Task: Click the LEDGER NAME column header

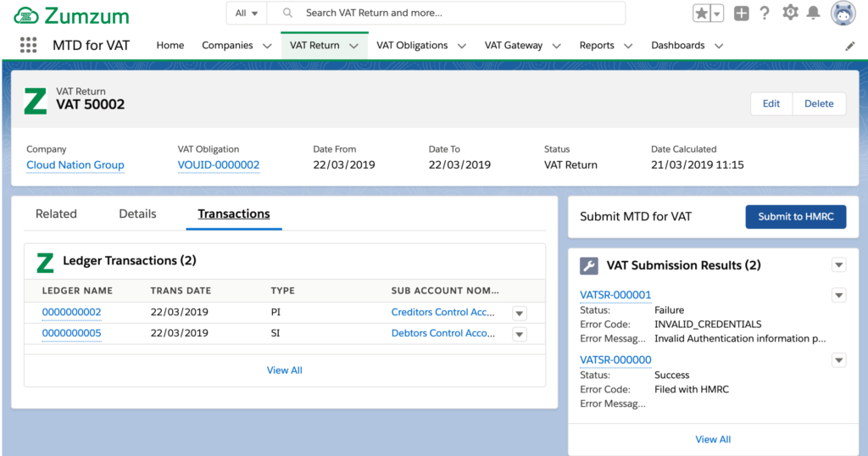Action: (77, 291)
